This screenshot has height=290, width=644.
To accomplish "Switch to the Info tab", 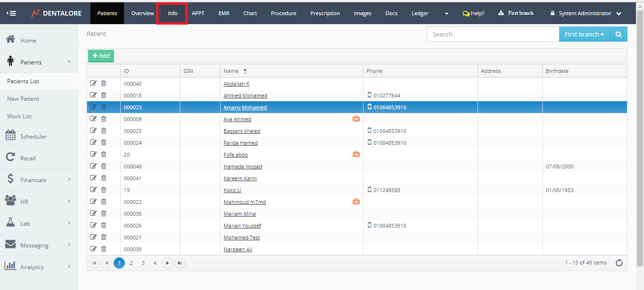I will [x=173, y=13].
